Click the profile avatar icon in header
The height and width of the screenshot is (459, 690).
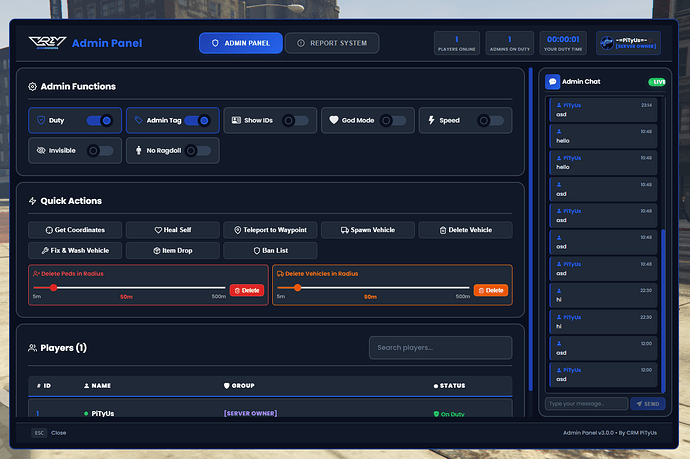pyautogui.click(x=607, y=43)
